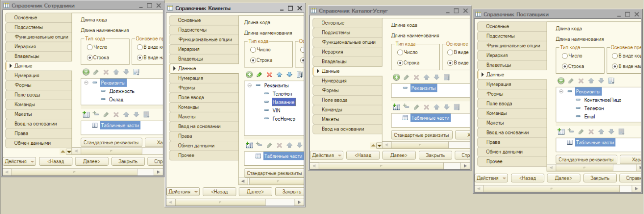Open Обмен данными tab in Сотрудники
The width and height of the screenshot is (644, 214).
39,143
